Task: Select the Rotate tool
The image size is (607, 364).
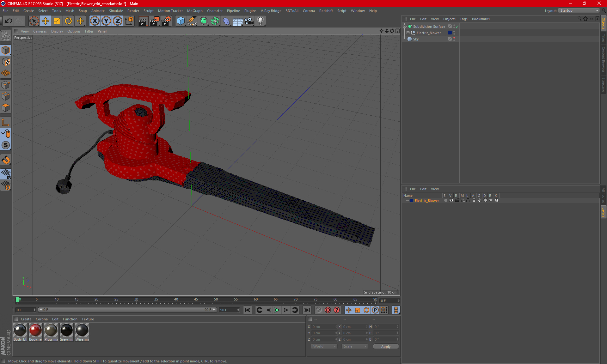Action: [68, 21]
